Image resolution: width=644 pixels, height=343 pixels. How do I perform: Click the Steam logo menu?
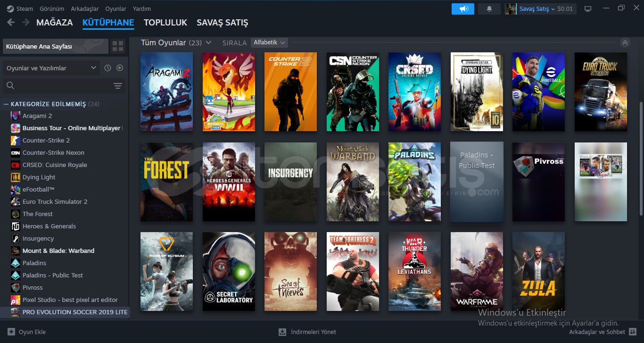pos(20,8)
